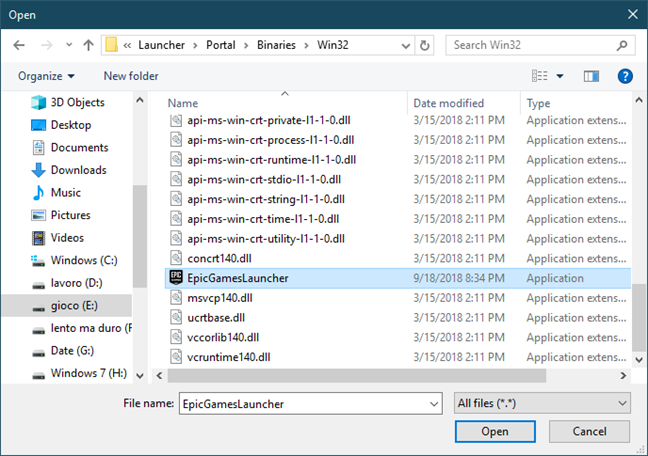Click the file list vertical scrollbar thumb
Screen dimensions: 648x456
[638, 317]
